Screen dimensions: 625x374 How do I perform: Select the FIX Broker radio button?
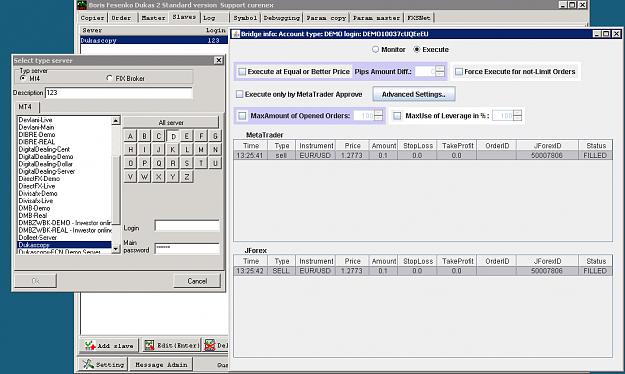click(x=109, y=78)
